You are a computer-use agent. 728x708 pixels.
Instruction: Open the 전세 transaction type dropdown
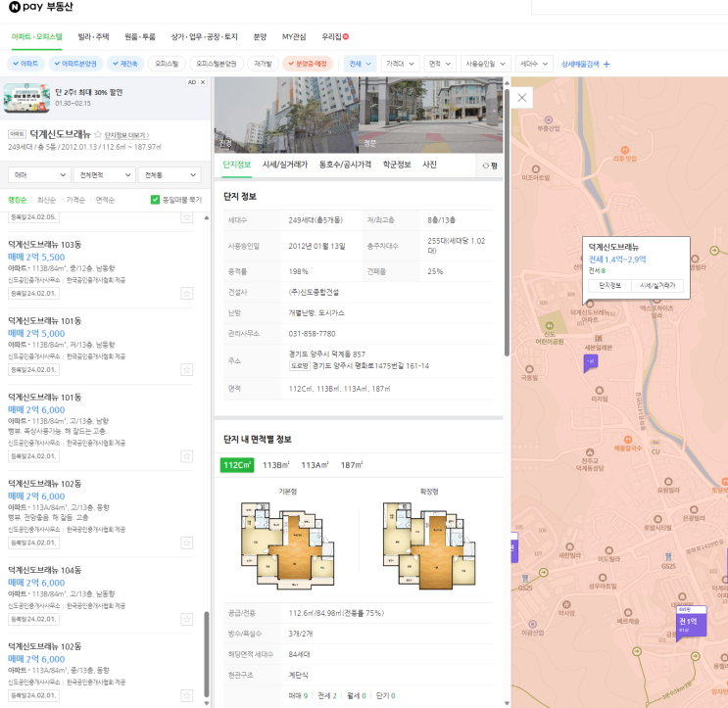(360, 63)
